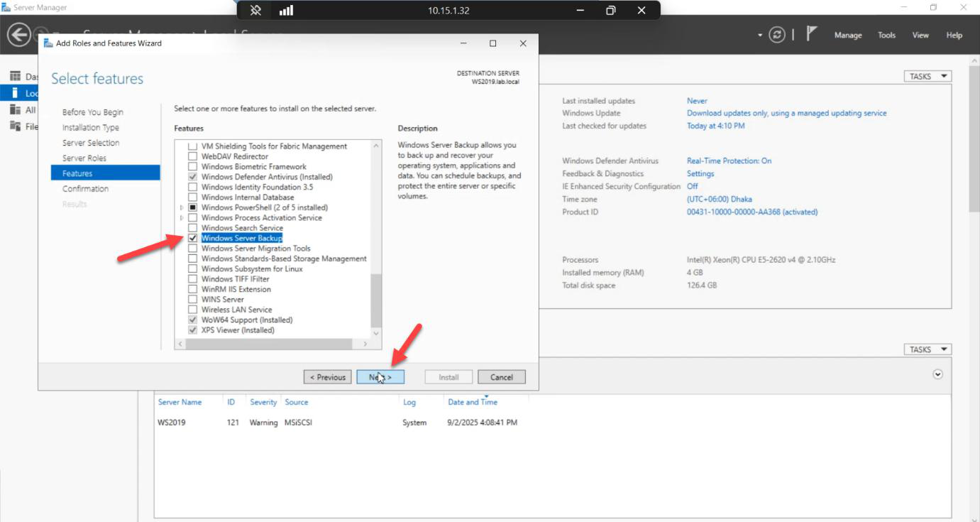Expand the Windows PowerShell feature node

(182, 207)
